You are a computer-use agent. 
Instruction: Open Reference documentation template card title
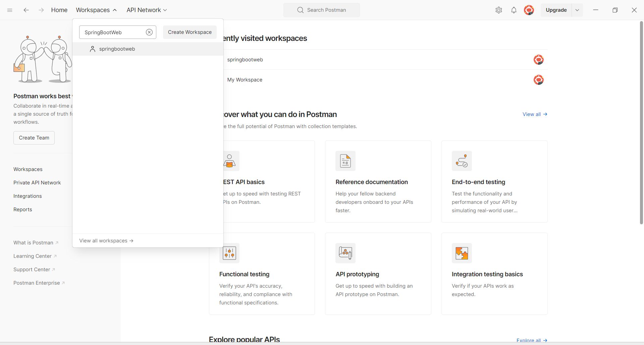(372, 182)
